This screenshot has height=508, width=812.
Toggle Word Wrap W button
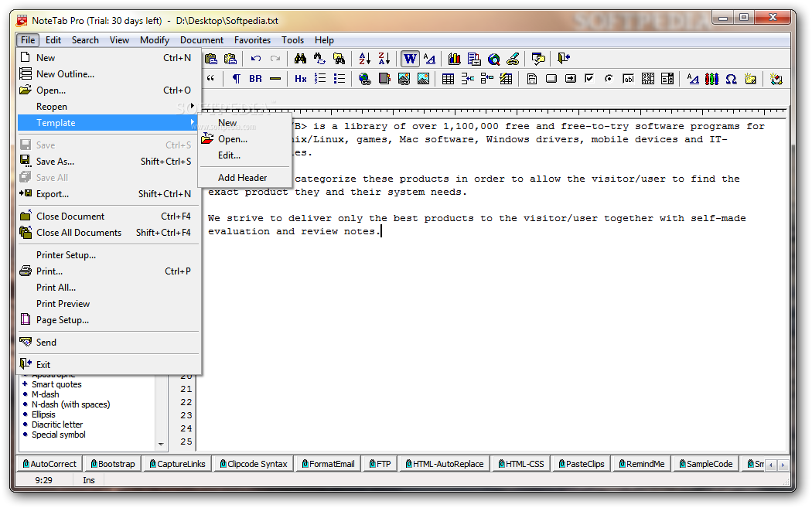[410, 59]
